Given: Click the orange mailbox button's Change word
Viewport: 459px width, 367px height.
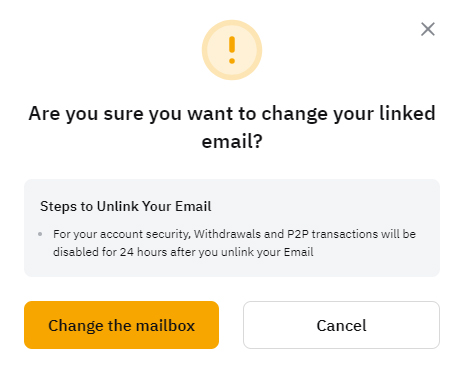Looking at the screenshot, I should point(76,326).
